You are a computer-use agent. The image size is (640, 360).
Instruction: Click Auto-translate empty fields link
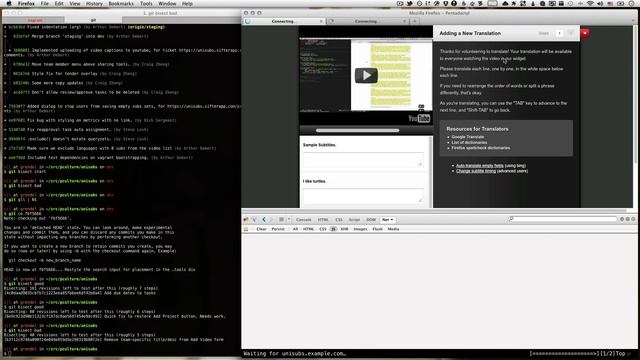click(480, 166)
